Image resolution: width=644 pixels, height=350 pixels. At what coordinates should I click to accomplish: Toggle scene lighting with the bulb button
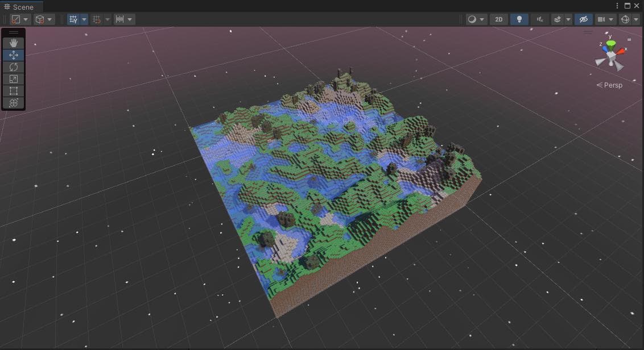[519, 19]
